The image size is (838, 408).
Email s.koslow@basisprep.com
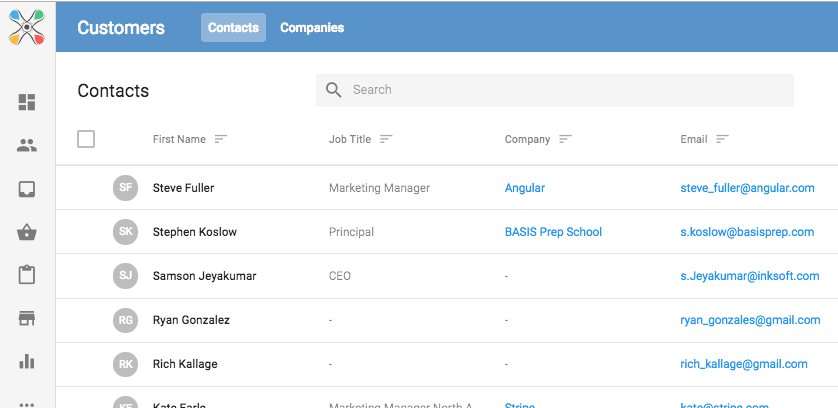coord(747,232)
